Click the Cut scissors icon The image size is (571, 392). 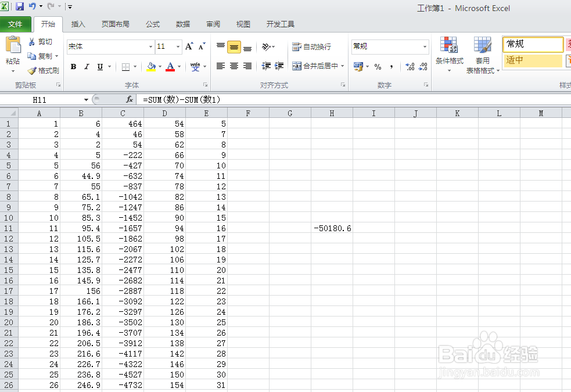tap(32, 42)
